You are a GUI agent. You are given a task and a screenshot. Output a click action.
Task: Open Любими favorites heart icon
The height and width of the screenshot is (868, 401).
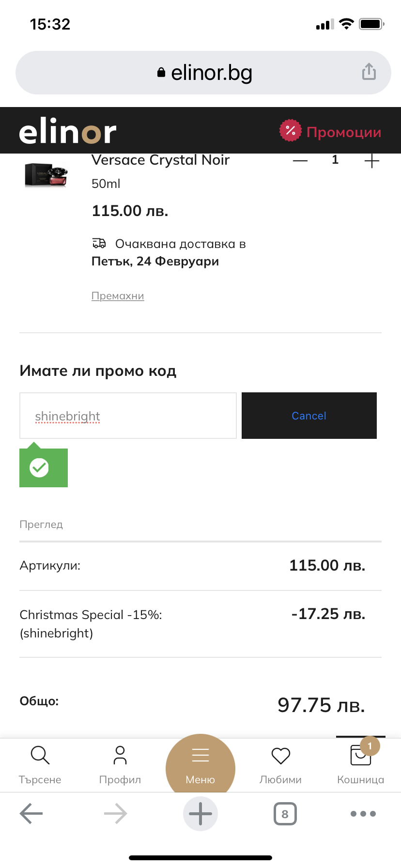coord(280,757)
